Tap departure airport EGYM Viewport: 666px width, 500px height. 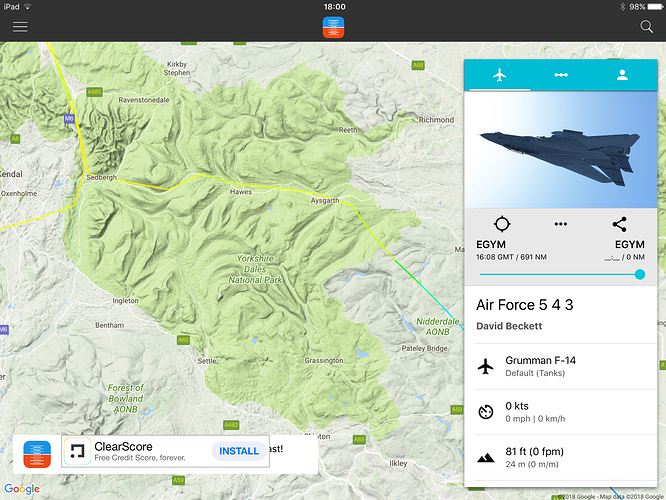491,245
